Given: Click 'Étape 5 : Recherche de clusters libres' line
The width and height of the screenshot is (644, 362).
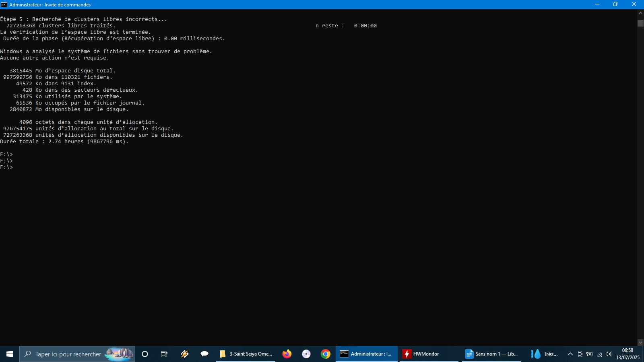Looking at the screenshot, I should [x=83, y=19].
